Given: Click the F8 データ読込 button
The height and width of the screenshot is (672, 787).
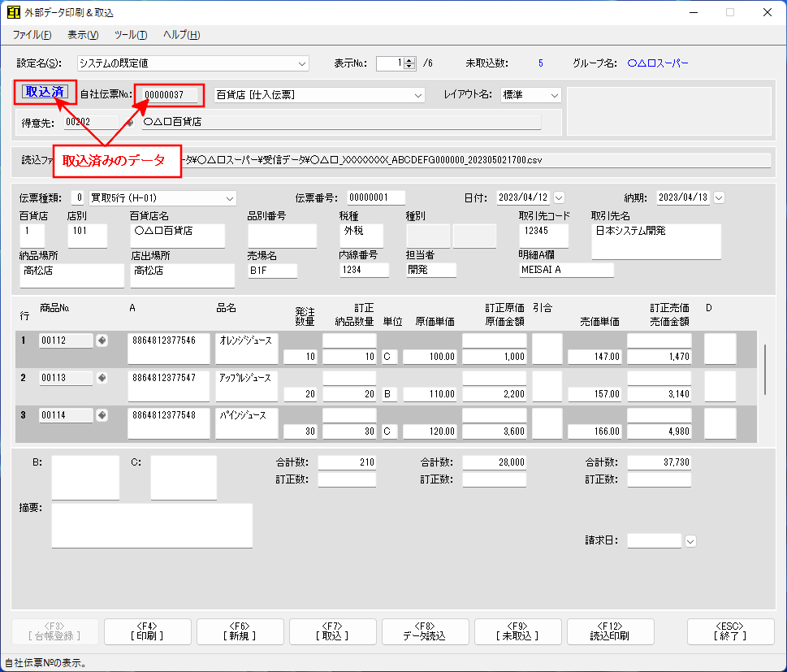Looking at the screenshot, I should point(425,631).
